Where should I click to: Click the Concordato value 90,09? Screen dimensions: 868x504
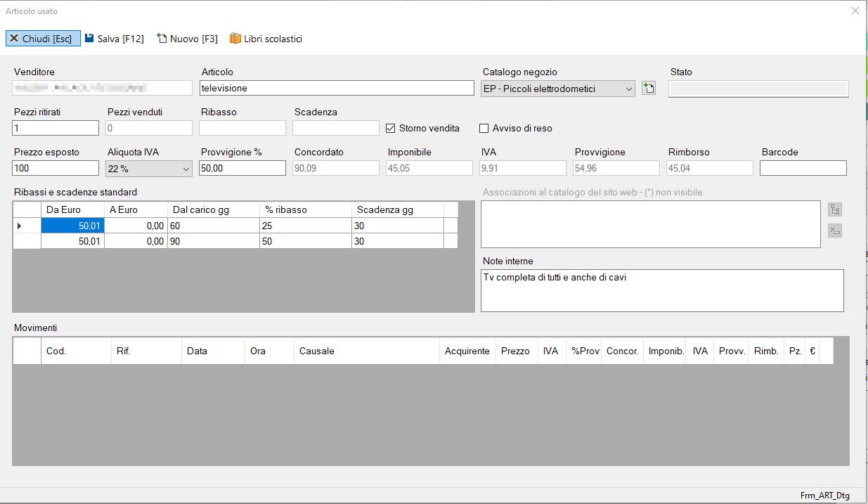click(x=336, y=169)
